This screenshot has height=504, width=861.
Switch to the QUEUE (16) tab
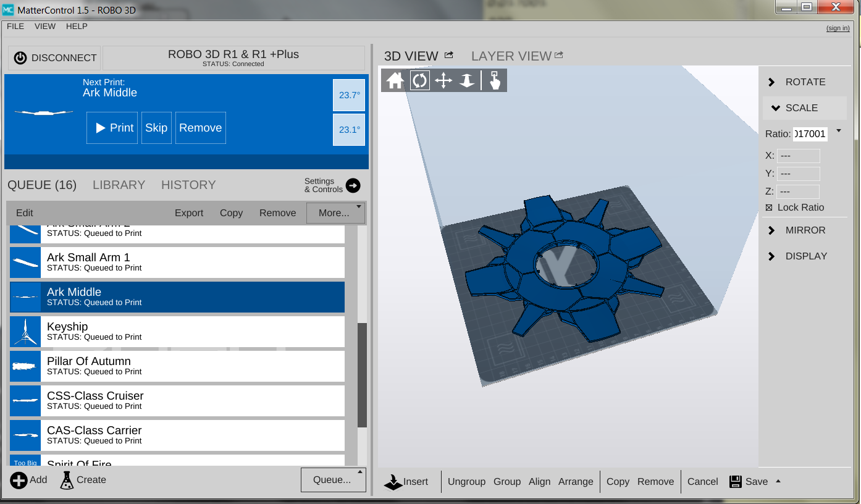[42, 185]
